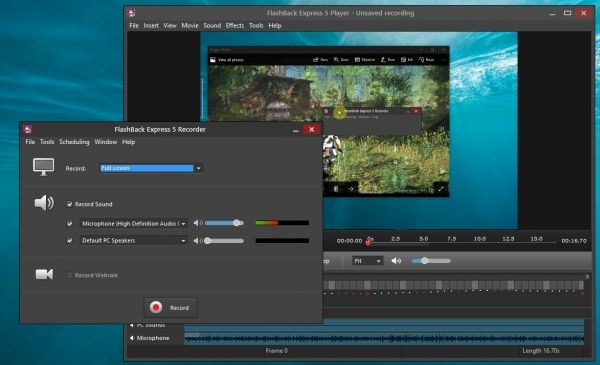
Task: Toggle Microphone track mute arrow icon
Action: coord(132,338)
